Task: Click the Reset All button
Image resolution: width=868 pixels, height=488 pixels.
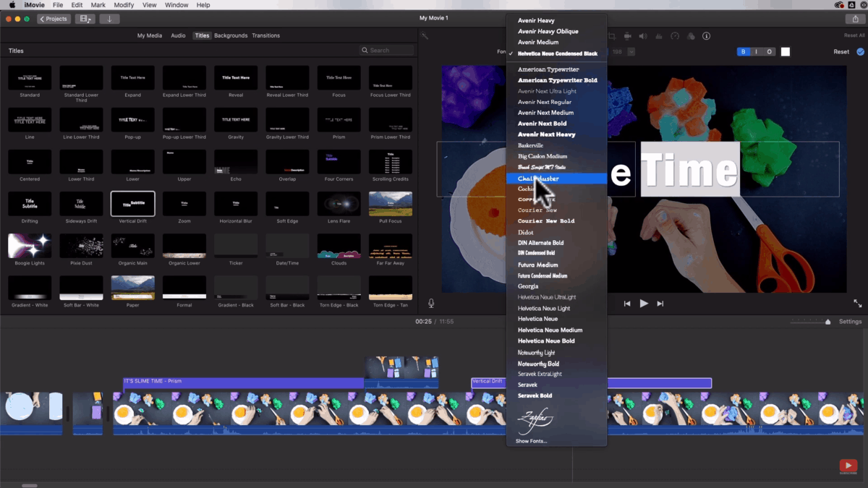Action: tap(854, 34)
